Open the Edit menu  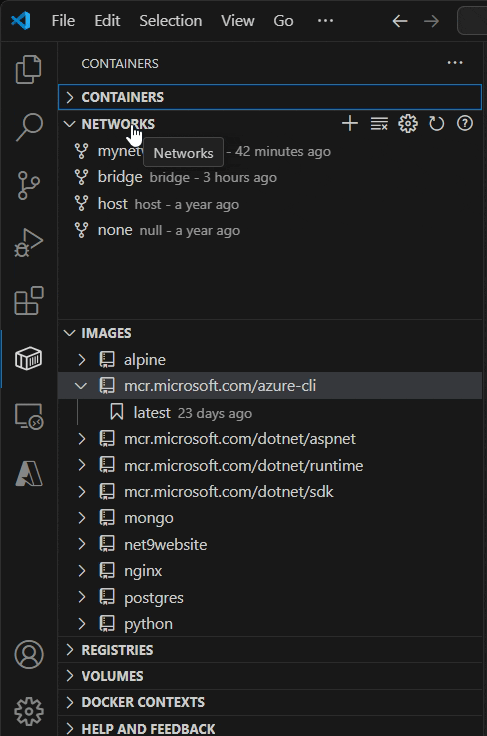point(107,21)
